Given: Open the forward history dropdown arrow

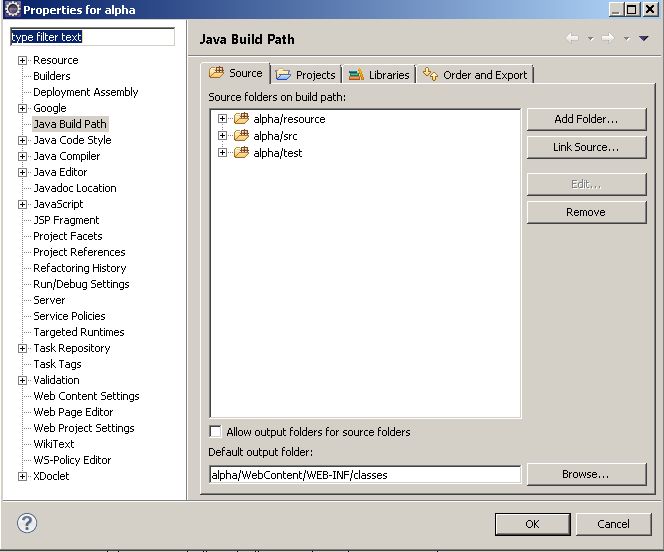Looking at the screenshot, I should pos(626,39).
